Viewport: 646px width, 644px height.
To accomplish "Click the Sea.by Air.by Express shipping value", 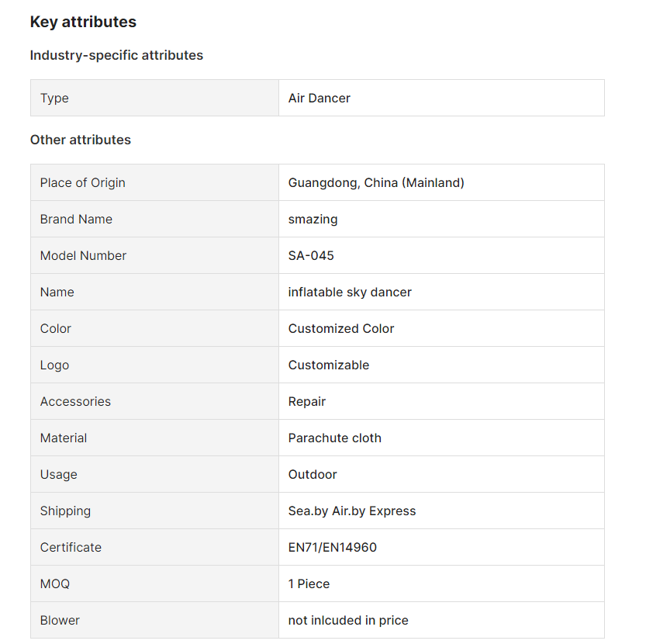I will point(352,511).
